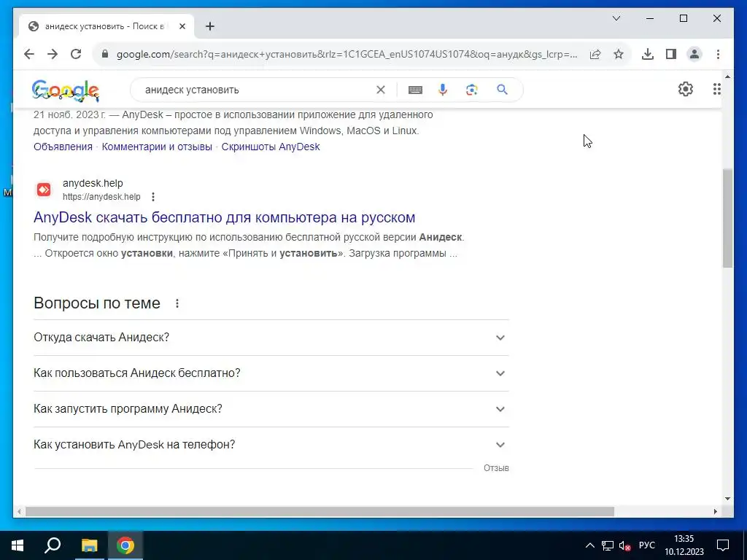Open network status tray icon
The height and width of the screenshot is (560, 747).
608,545
